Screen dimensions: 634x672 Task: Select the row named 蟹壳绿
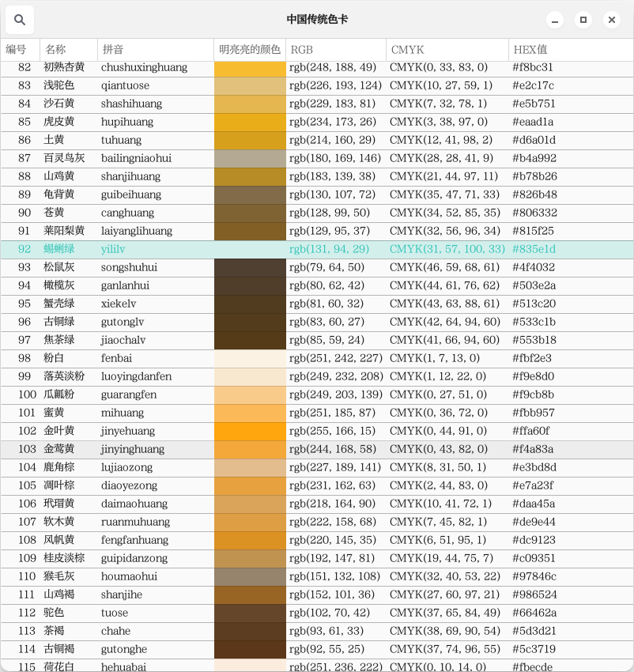coord(317,304)
